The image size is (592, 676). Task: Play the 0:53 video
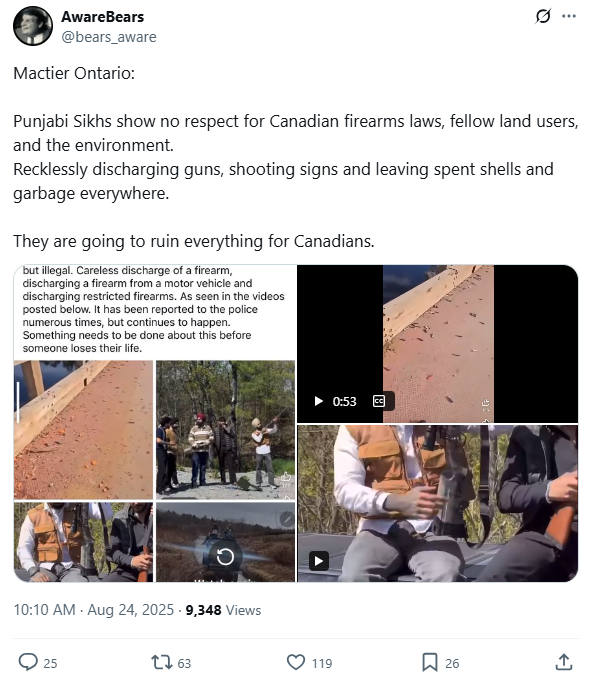point(319,401)
